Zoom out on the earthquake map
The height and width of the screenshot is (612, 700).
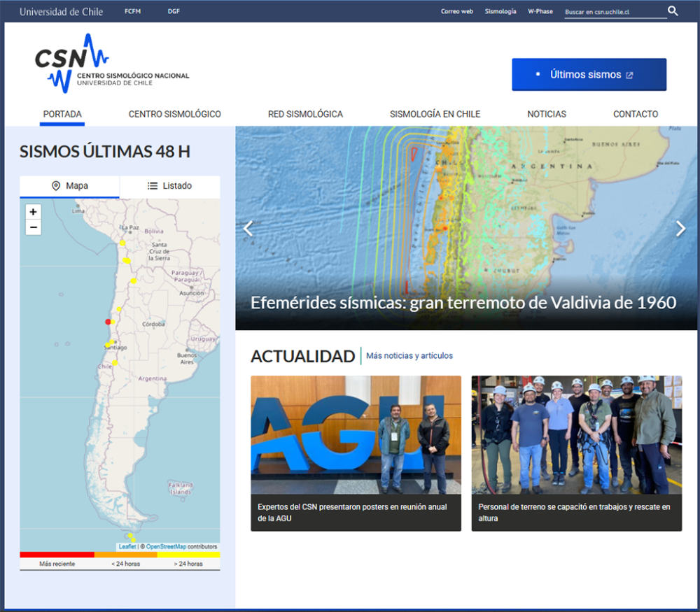[x=33, y=227]
